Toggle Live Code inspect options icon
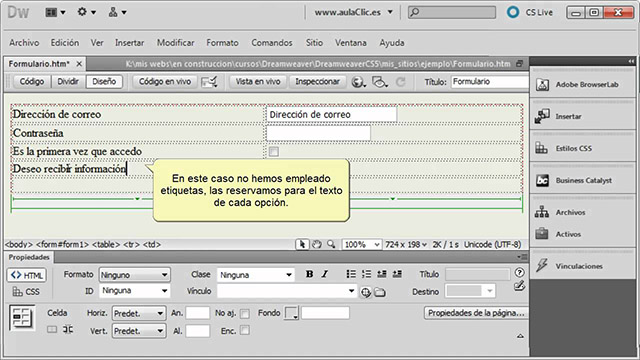The height and width of the screenshot is (360, 640). tap(209, 82)
